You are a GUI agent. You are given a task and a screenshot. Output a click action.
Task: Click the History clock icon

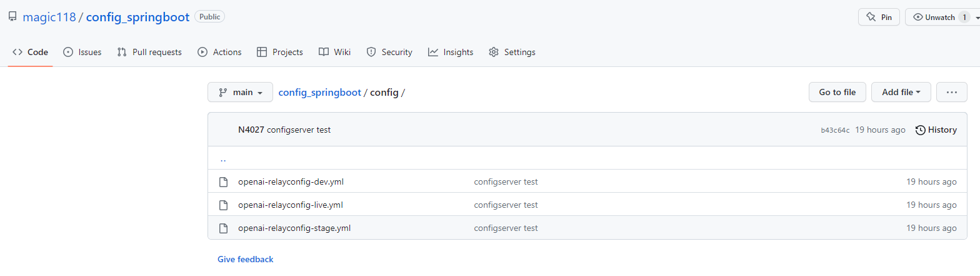tap(920, 130)
